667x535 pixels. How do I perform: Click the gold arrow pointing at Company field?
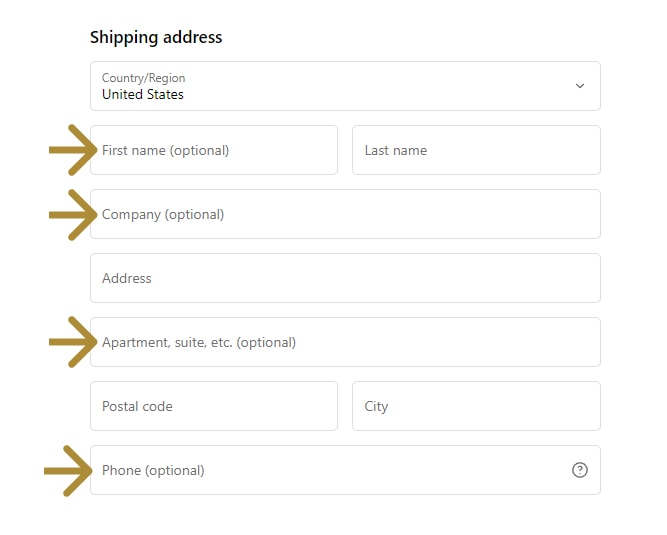71,214
